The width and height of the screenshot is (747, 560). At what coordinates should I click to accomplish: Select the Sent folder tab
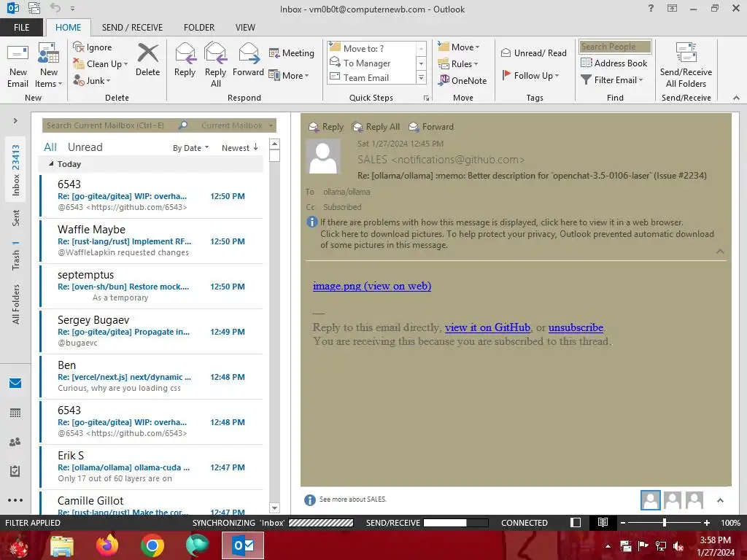click(x=16, y=218)
